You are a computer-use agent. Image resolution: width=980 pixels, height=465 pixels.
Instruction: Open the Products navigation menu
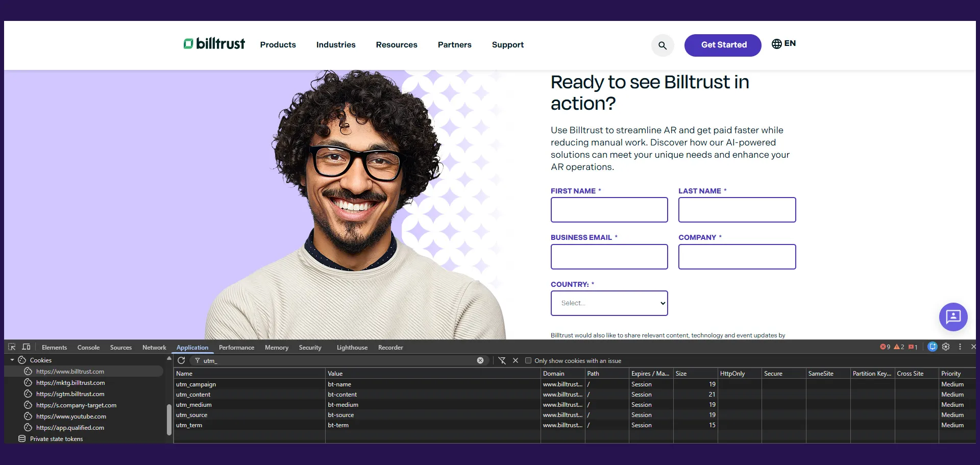tap(278, 45)
